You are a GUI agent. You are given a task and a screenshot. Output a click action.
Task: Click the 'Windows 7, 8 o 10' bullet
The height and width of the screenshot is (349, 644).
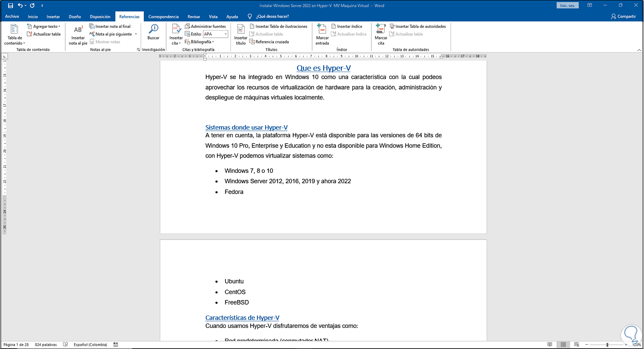click(249, 171)
